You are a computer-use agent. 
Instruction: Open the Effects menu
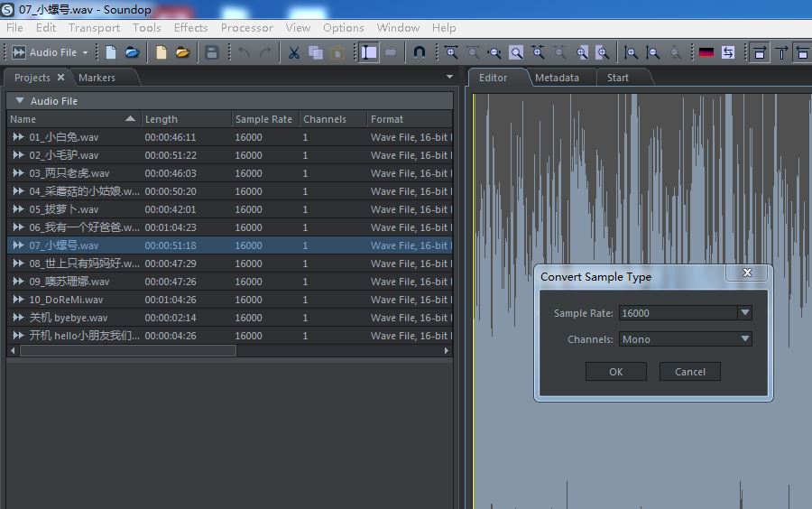tap(190, 28)
